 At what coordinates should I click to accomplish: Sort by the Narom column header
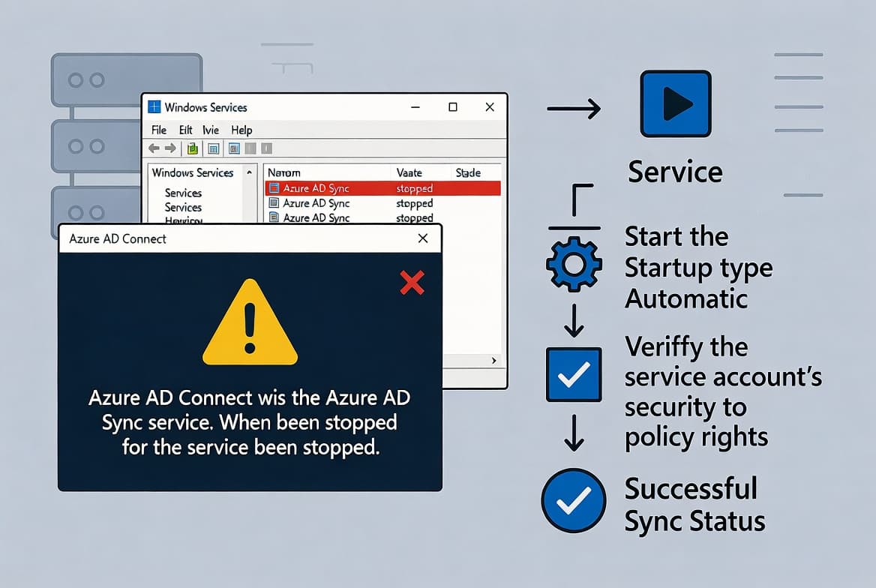[x=283, y=172]
